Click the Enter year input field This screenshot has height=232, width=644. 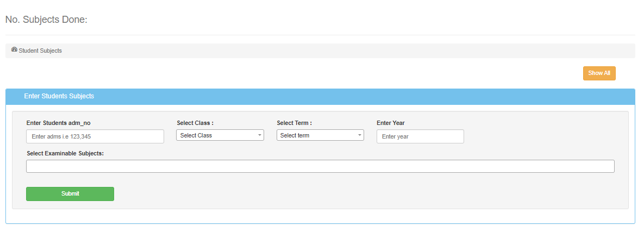[420, 136]
